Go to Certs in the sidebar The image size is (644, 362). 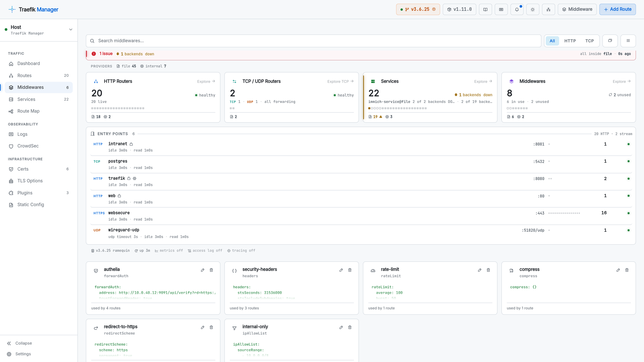tap(39, 169)
